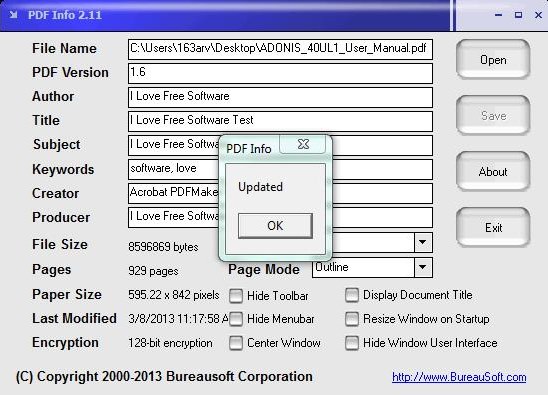The width and height of the screenshot is (548, 395).
Task: Minimize the PDF Info window
Action: pyautogui.click(x=499, y=15)
